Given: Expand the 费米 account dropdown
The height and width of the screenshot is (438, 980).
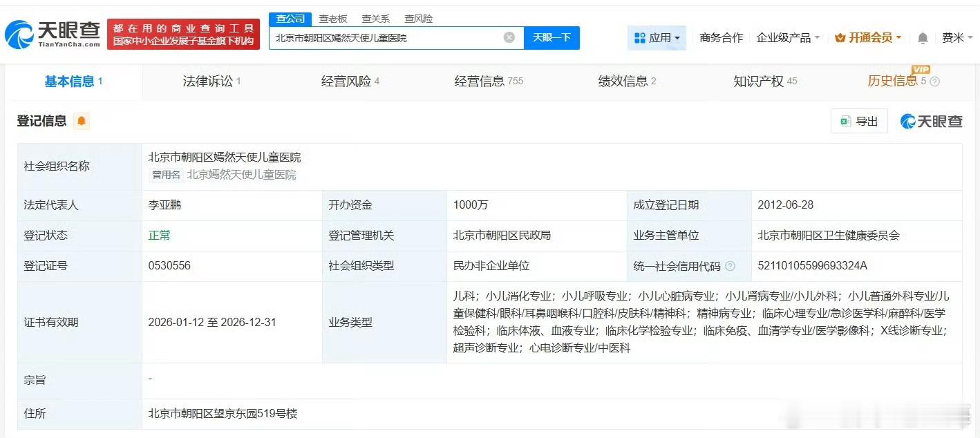Looking at the screenshot, I should click(957, 38).
